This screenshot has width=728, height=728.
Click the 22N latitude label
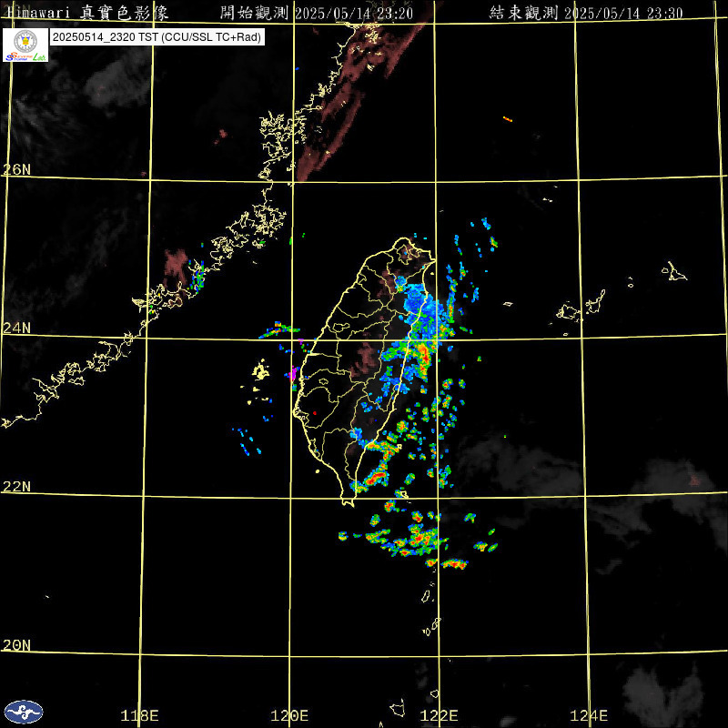pos(17,487)
